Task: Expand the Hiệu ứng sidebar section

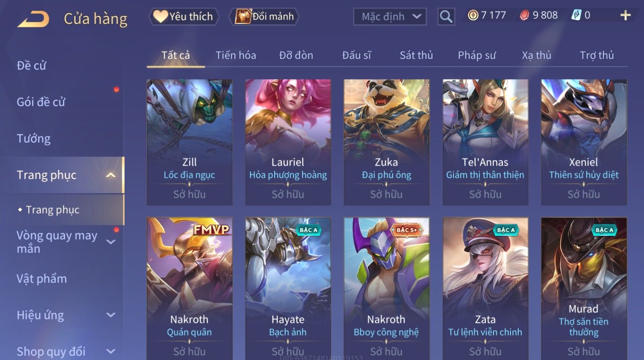Action: point(111,315)
